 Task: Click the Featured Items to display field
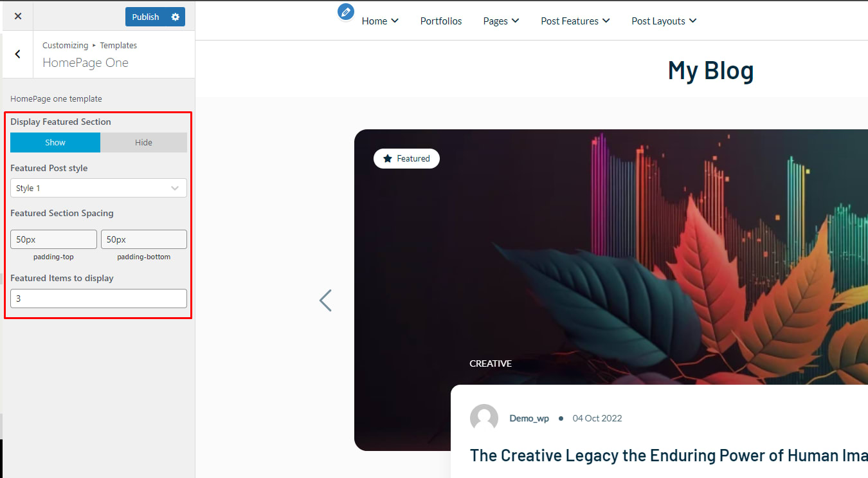(98, 299)
